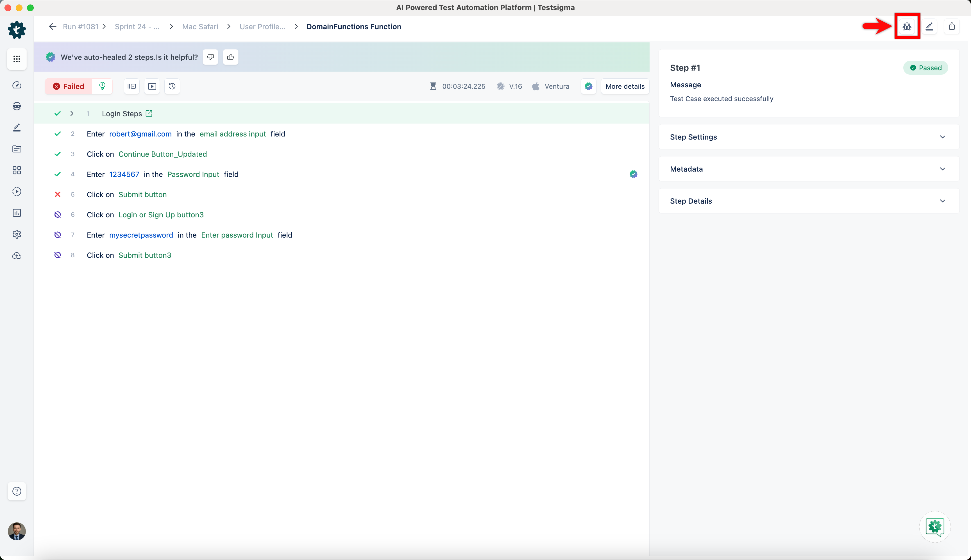
Task: Expand the Metadata section
Action: (x=942, y=169)
